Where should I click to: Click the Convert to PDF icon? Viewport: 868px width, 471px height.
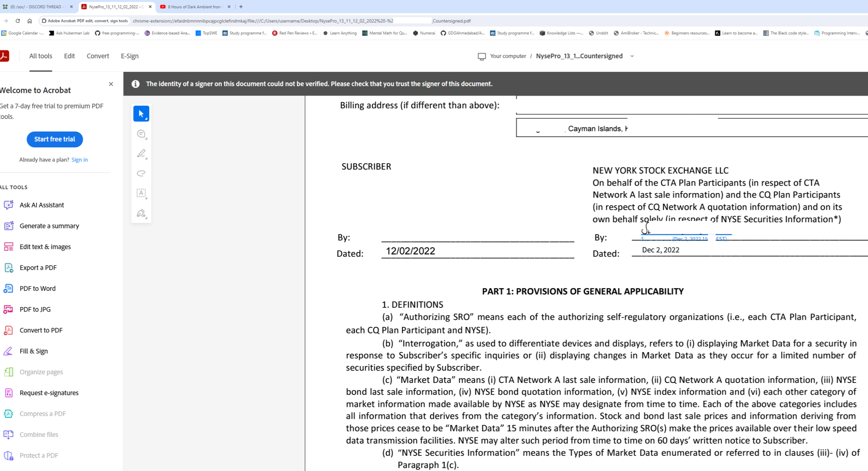point(8,330)
